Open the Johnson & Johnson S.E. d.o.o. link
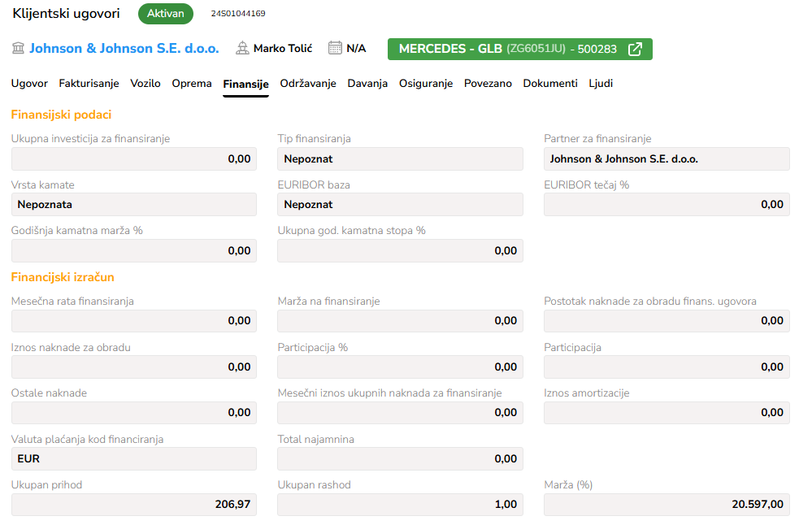Image resolution: width=812 pixels, height=525 pixels. point(124,49)
